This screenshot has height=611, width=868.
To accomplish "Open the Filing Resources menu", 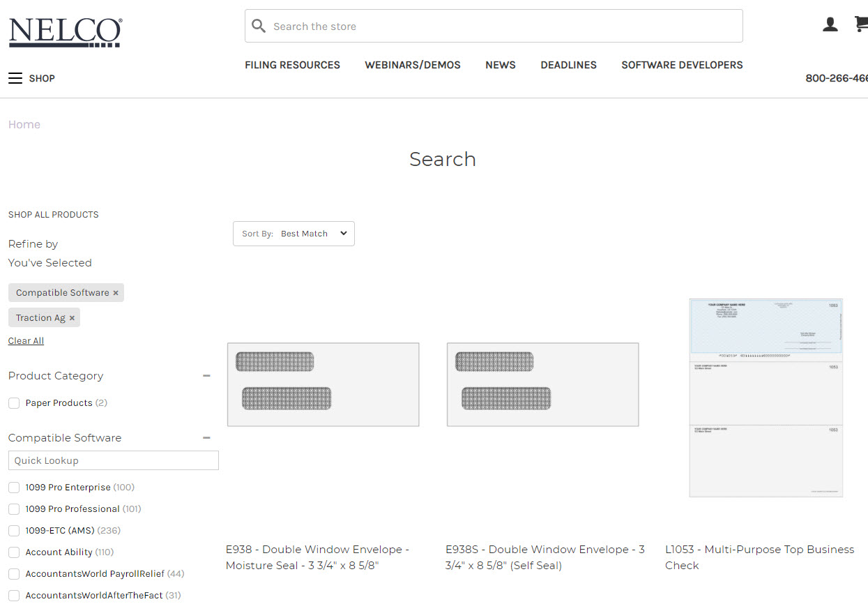I will 292,65.
